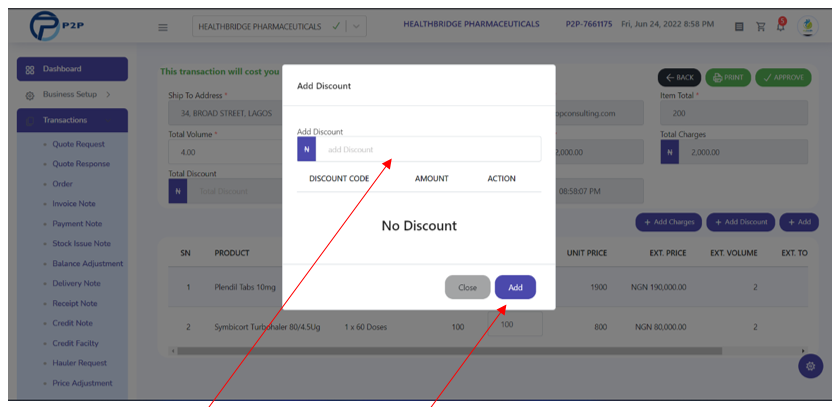This screenshot has width=840, height=407.
Task: Expand the Business Setup menu chevron
Action: point(108,95)
